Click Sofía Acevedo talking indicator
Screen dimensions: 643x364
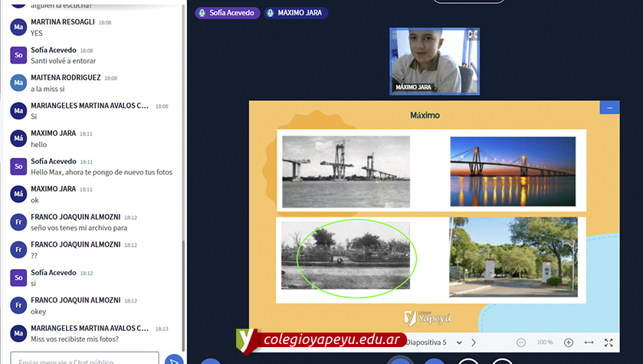(x=228, y=13)
